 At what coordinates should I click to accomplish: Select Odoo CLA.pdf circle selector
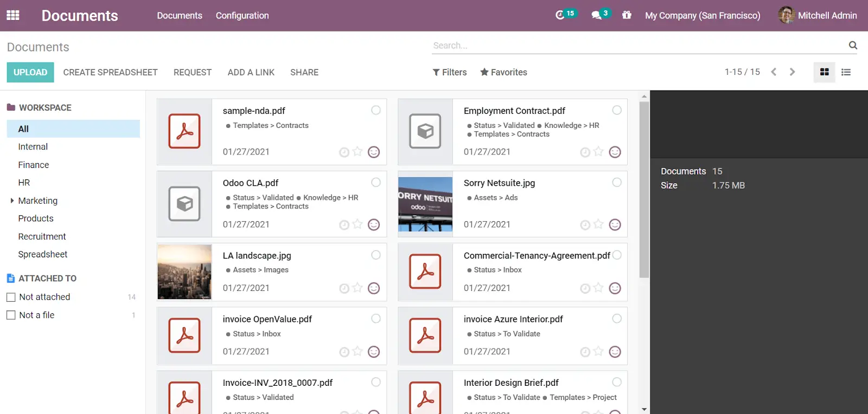pos(376,182)
